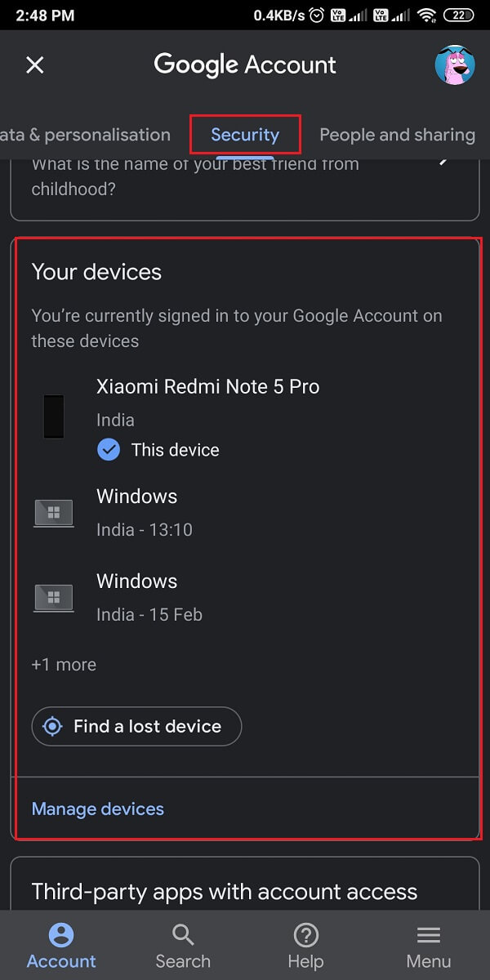Tap the Find a lost device button

(136, 726)
